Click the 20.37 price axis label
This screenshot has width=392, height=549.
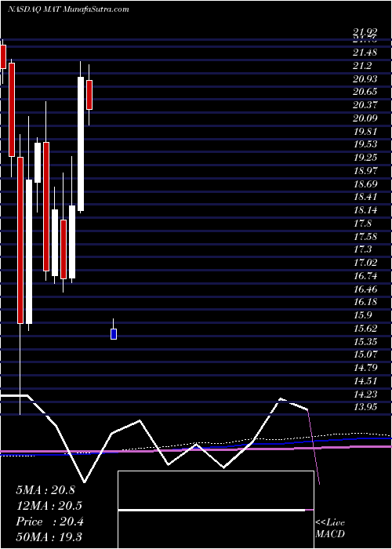[365, 105]
